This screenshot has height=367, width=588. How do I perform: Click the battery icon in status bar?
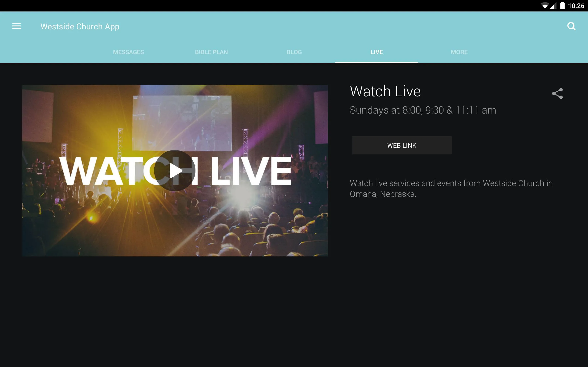560,6
